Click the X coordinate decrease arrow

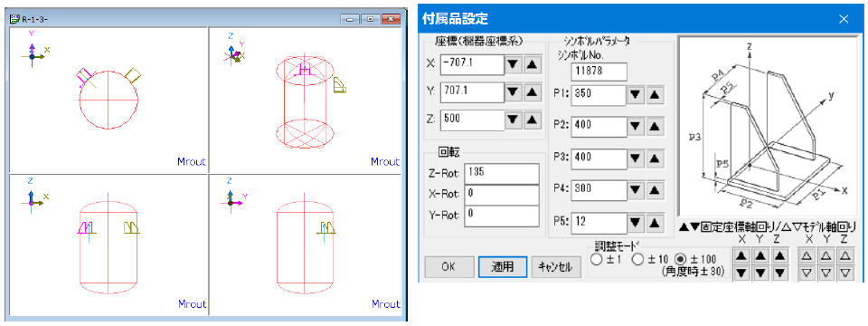coord(513,64)
